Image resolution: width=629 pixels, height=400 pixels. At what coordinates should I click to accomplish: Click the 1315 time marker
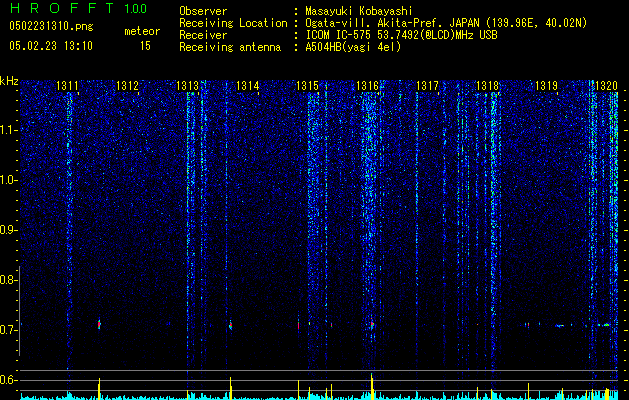point(307,85)
